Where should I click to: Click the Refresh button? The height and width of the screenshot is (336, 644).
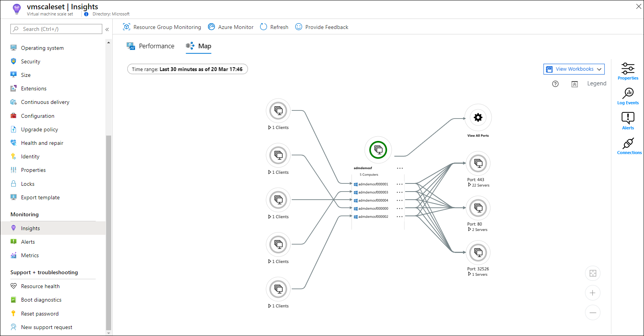tap(274, 27)
